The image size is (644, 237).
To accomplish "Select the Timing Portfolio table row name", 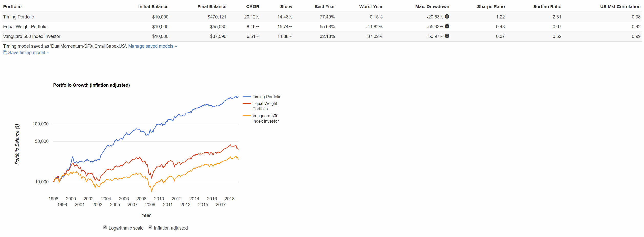I will [18, 17].
